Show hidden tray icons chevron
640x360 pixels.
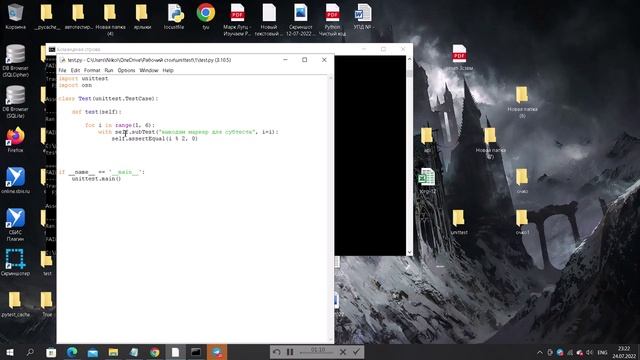540,352
